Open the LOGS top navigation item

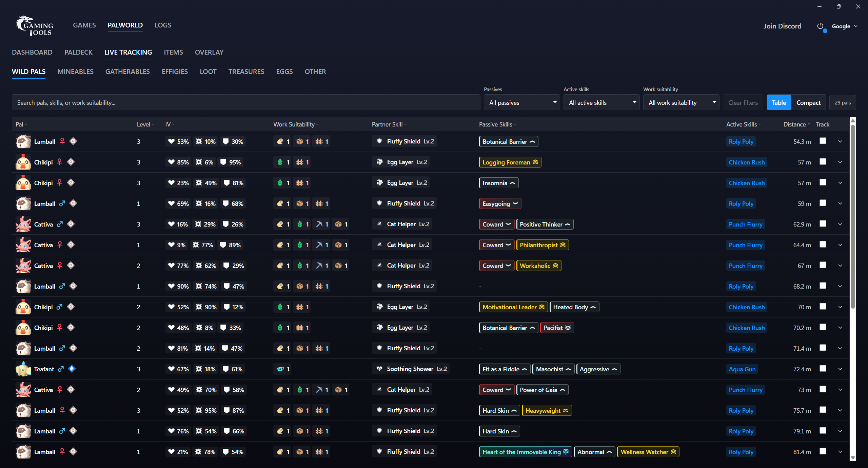click(x=163, y=25)
